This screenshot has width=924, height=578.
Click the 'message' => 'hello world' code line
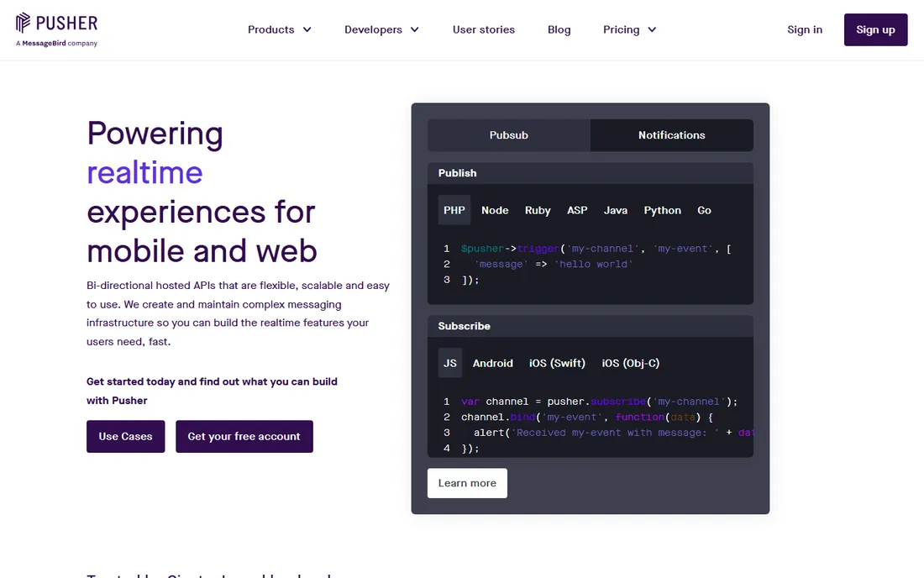[x=553, y=264]
